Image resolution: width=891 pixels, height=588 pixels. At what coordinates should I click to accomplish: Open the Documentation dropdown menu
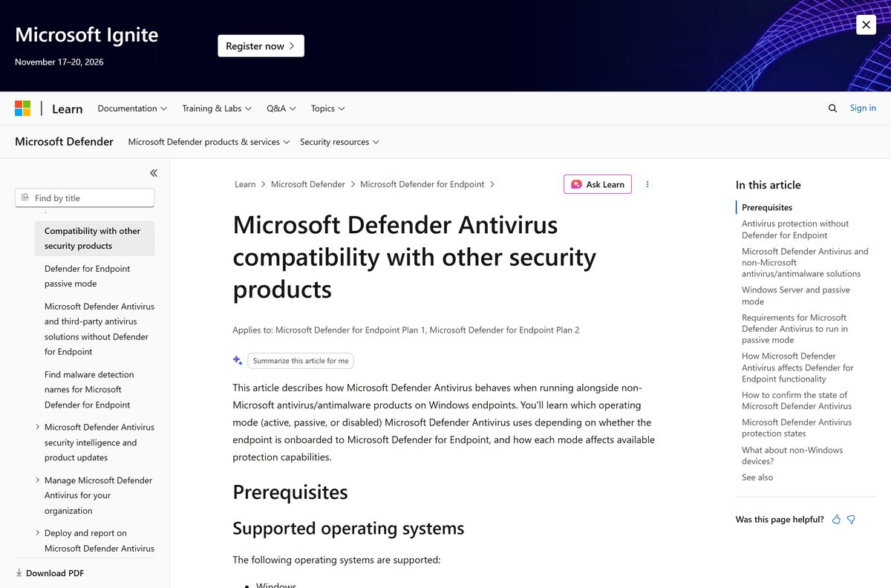(x=132, y=108)
